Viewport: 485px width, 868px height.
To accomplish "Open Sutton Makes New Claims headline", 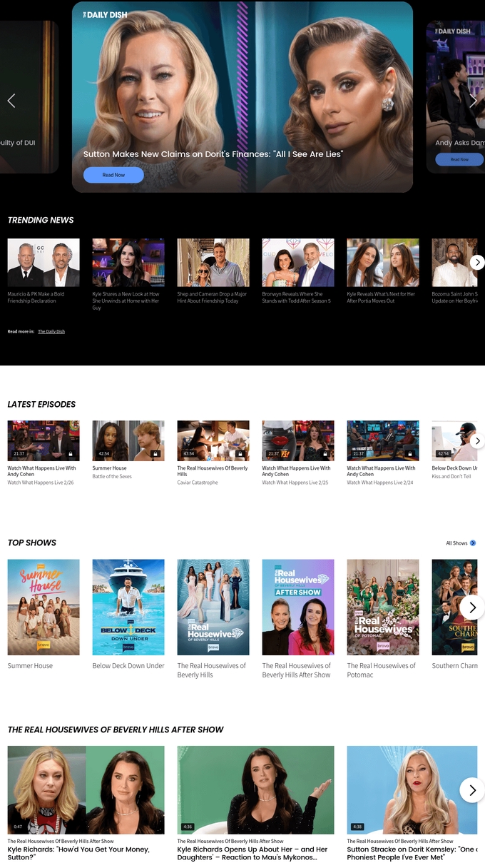I will click(213, 154).
